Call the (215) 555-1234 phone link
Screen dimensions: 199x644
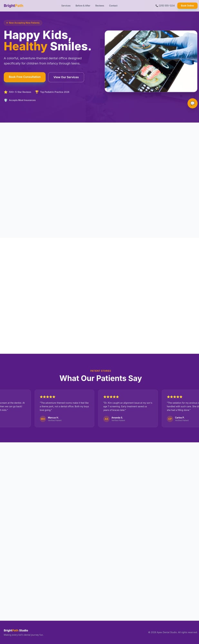click(x=166, y=5)
